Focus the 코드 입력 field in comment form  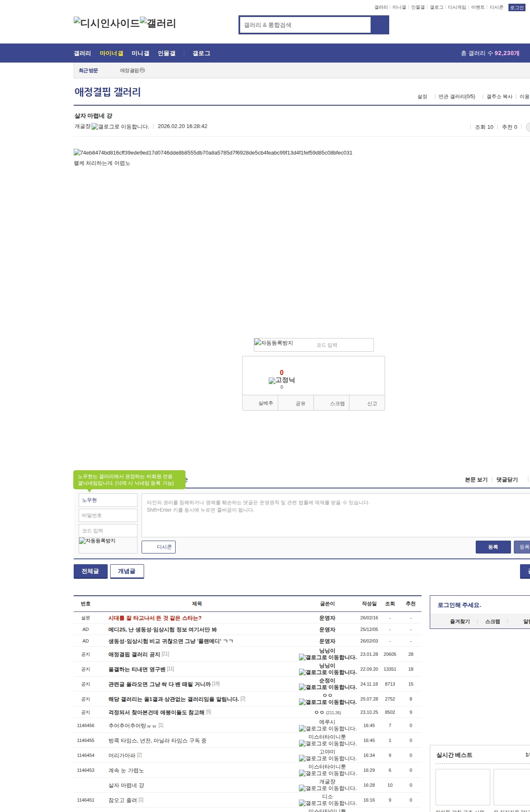click(x=108, y=531)
